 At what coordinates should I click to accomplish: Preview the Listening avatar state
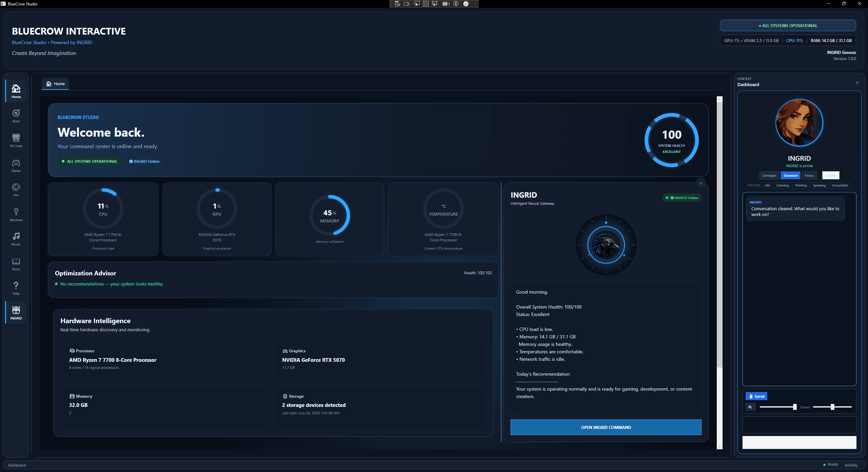tap(782, 185)
